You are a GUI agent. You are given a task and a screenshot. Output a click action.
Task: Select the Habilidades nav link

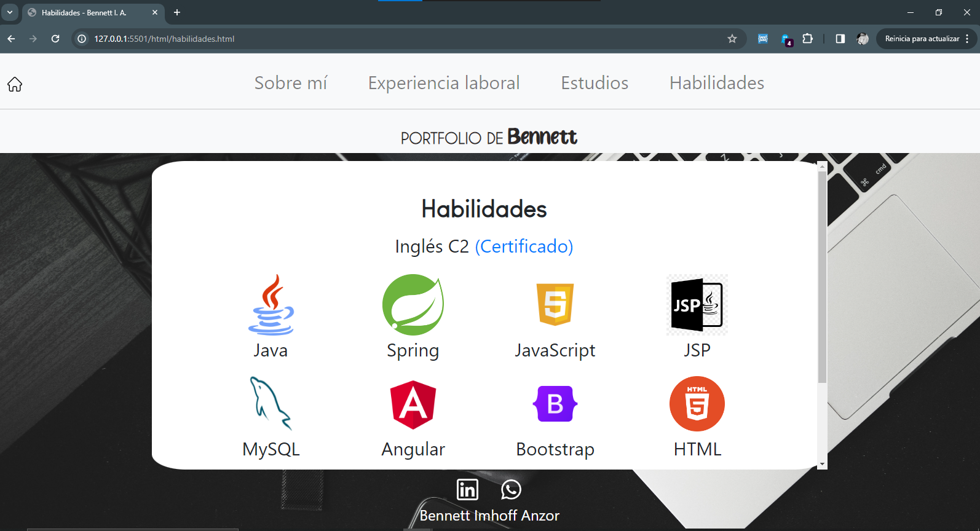point(717,83)
